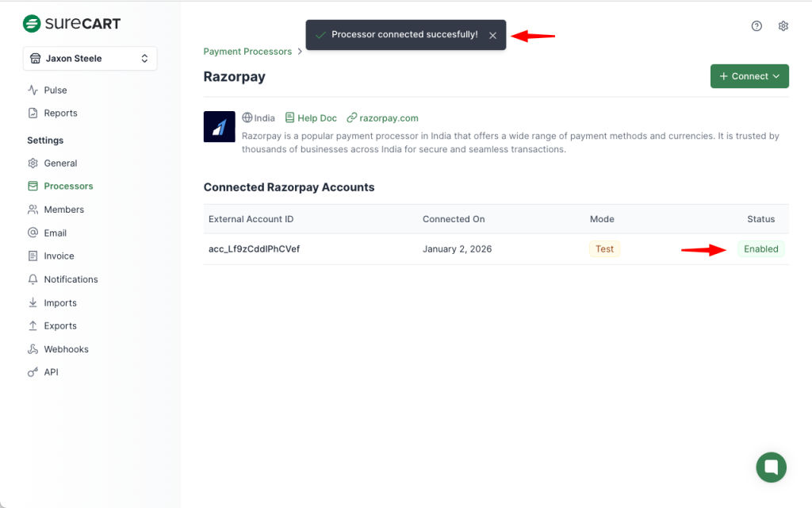Dismiss the processor connected notification
812x508 pixels.
492,36
